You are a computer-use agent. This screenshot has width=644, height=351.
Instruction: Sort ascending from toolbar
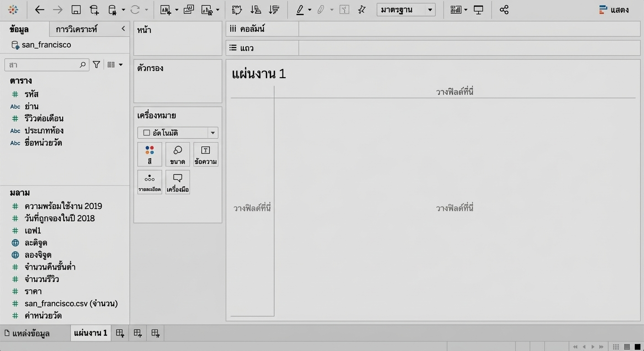[256, 10]
